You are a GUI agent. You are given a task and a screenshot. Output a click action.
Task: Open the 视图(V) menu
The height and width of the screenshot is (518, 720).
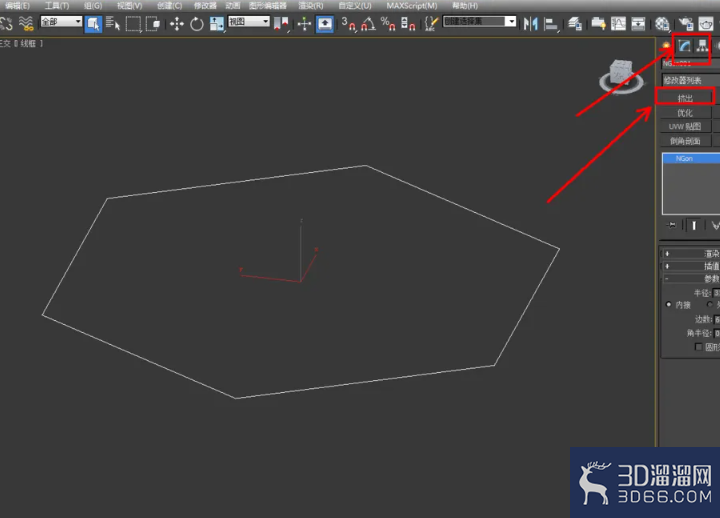(x=129, y=6)
